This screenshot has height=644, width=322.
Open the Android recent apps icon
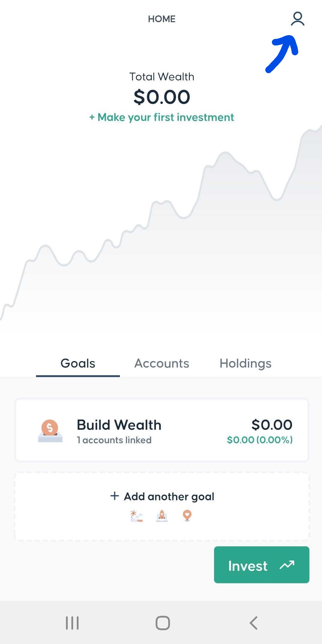click(x=72, y=623)
